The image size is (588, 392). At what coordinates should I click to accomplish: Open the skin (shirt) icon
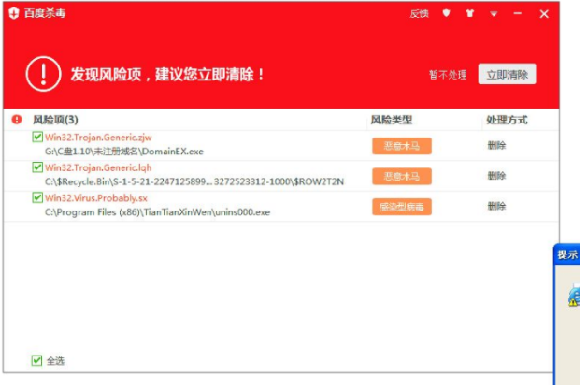(x=470, y=14)
